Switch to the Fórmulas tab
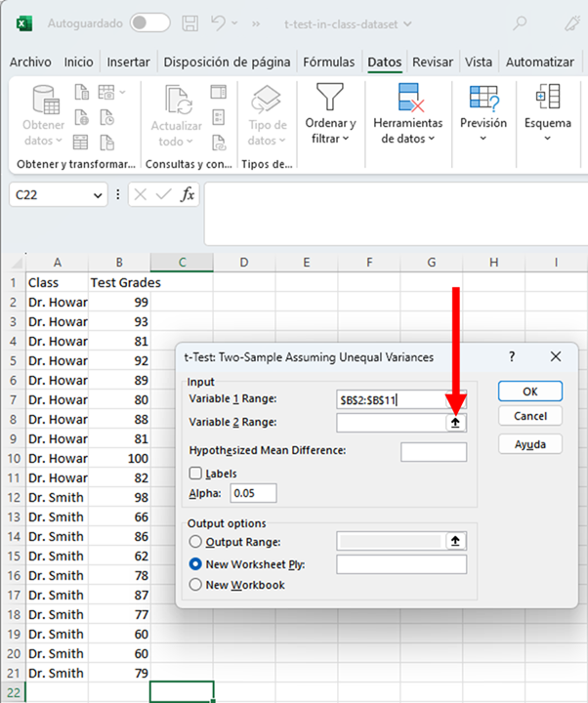The width and height of the screenshot is (588, 703). [329, 62]
